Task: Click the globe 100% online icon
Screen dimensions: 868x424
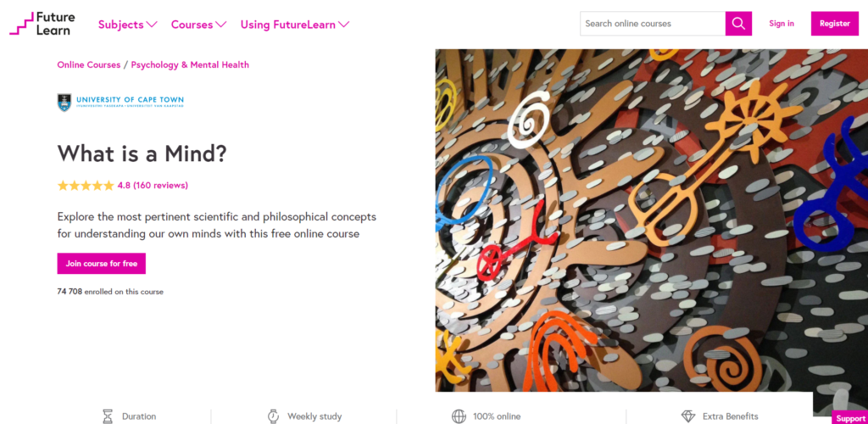Action: pyautogui.click(x=459, y=416)
